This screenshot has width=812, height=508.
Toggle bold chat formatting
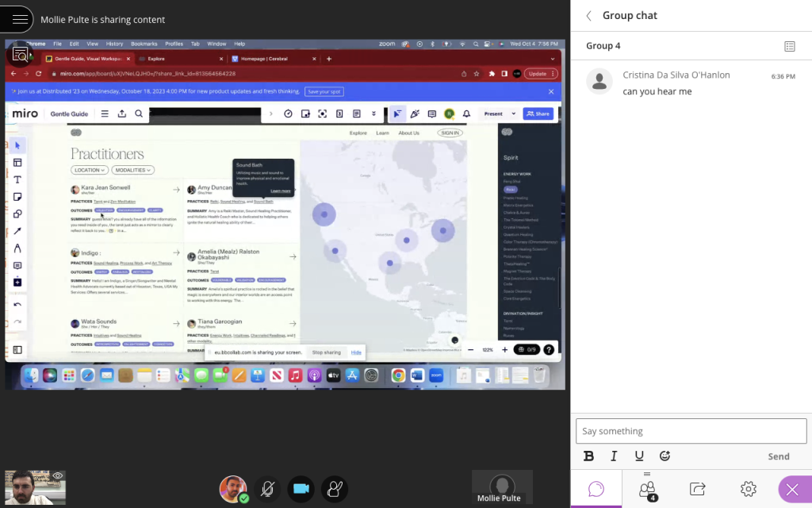tap(588, 456)
